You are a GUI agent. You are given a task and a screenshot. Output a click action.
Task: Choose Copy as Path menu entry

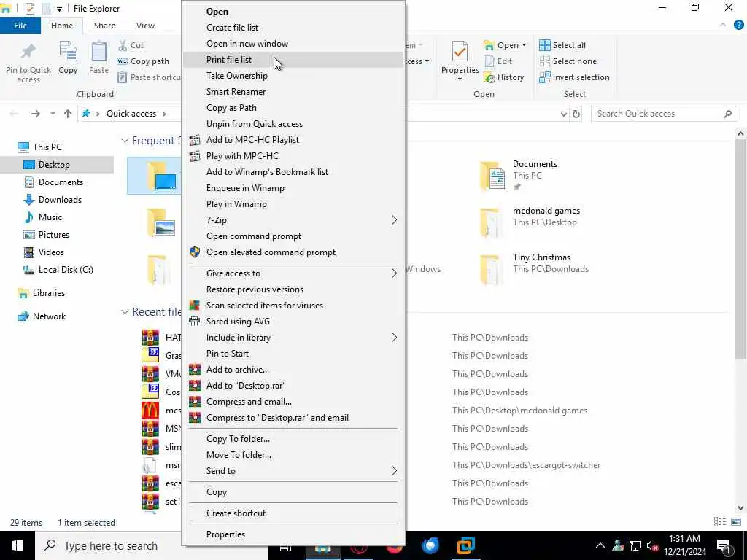(x=293, y=108)
